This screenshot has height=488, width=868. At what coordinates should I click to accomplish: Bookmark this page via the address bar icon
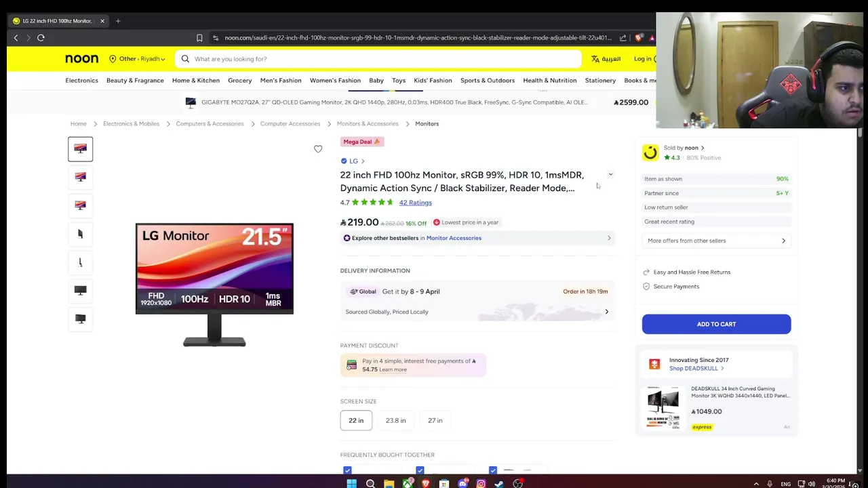click(x=199, y=38)
